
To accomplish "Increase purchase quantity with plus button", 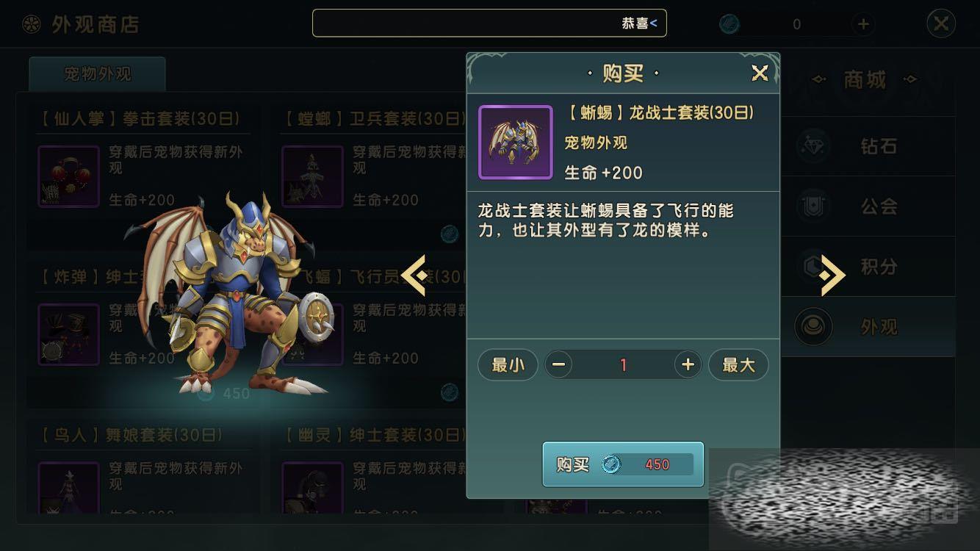I will [x=688, y=365].
